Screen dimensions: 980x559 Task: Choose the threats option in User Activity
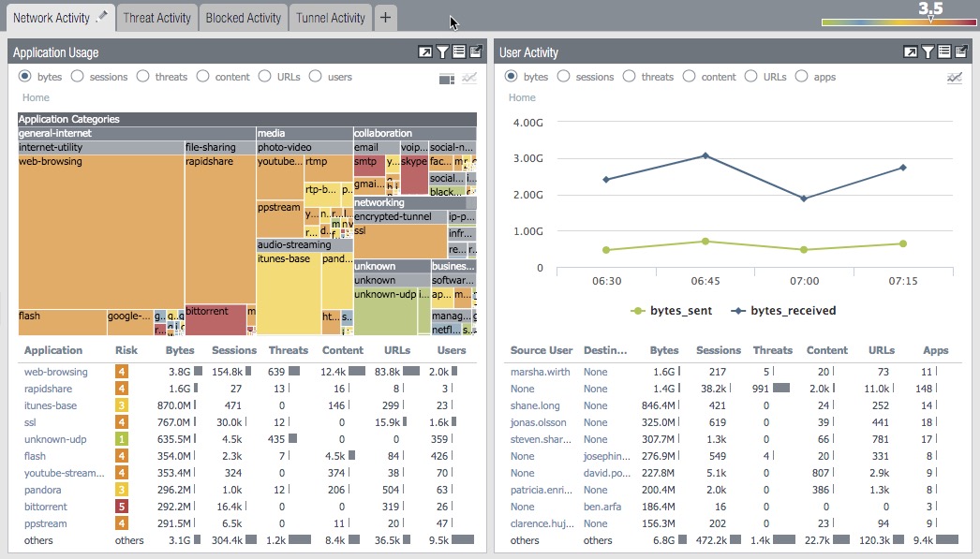(x=629, y=77)
